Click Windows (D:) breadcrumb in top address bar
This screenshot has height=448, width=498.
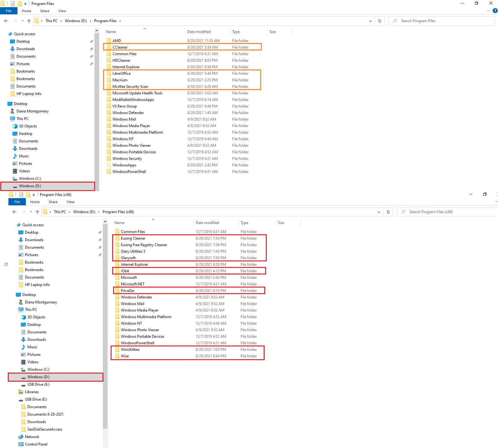(x=76, y=21)
